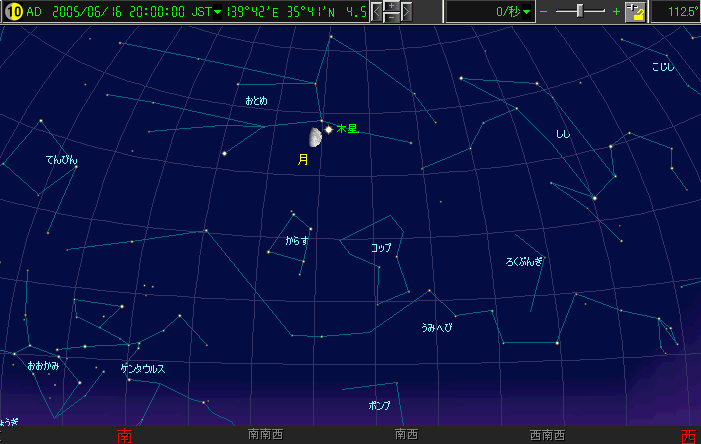Click the 112.5° field of view value
The width and height of the screenshot is (701, 444).
(x=675, y=12)
